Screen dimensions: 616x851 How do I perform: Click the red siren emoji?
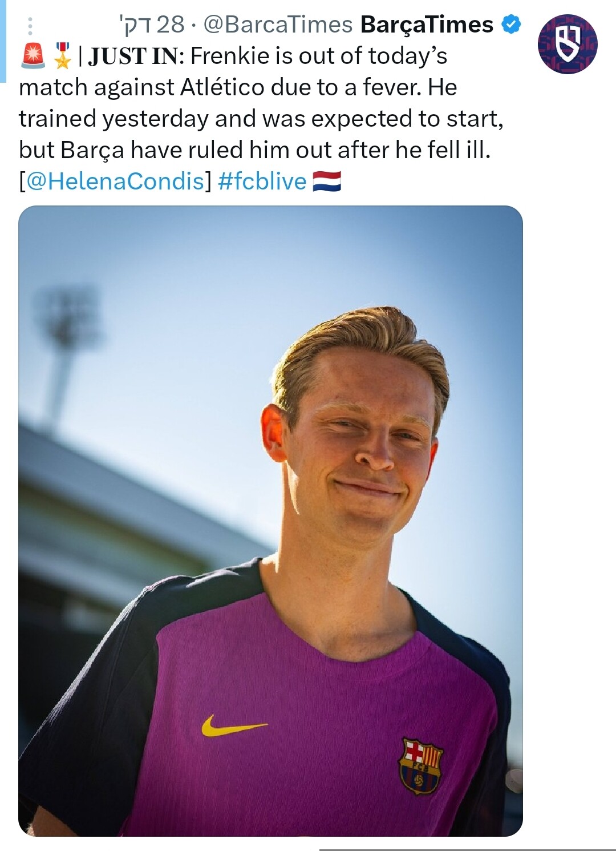(33, 56)
